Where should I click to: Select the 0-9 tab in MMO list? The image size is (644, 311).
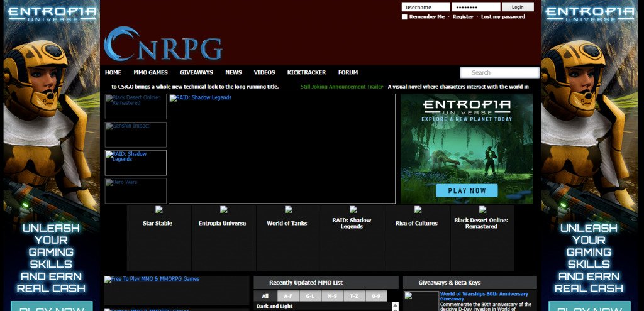[376, 296]
